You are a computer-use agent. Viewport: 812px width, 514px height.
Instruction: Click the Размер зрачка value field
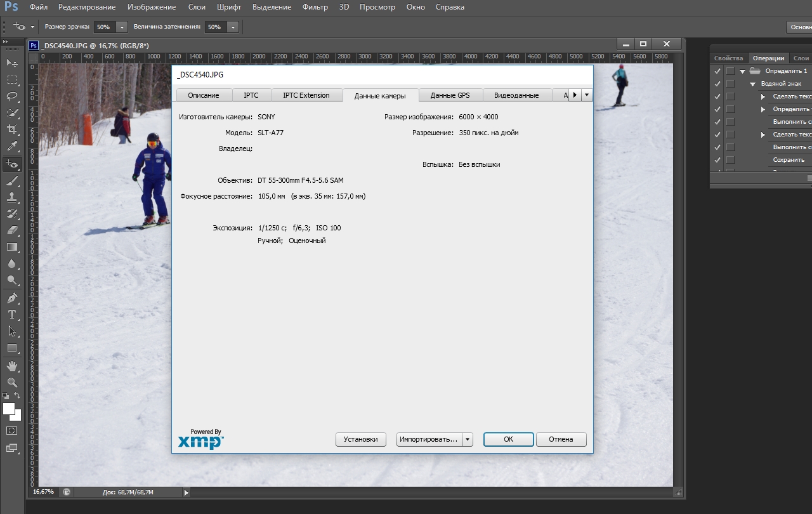[x=104, y=27]
